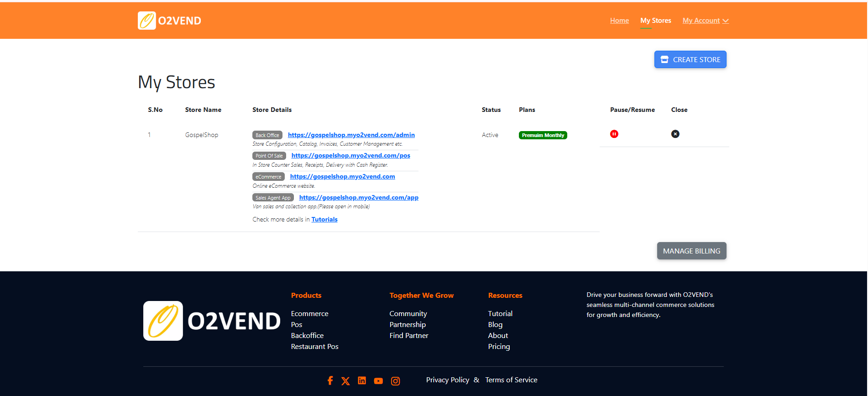Click 'Online eCommerce website.' description text
This screenshot has width=868, height=396.
click(284, 186)
